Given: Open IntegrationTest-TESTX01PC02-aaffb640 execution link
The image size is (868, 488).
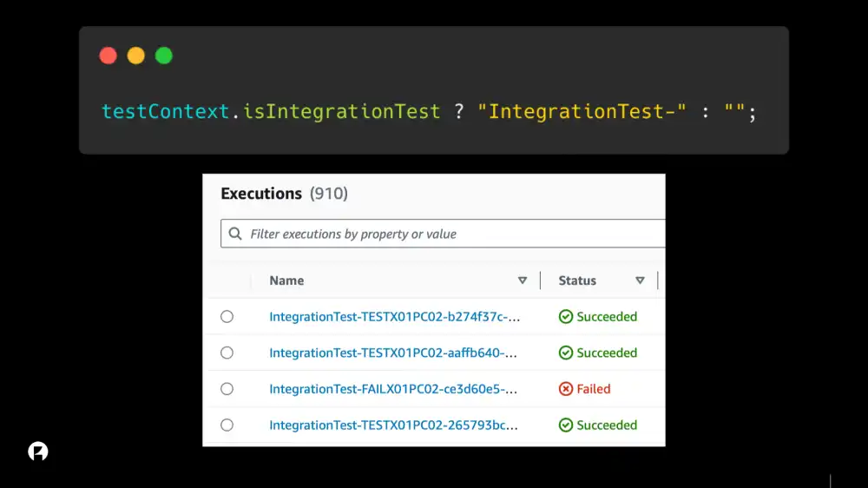Looking at the screenshot, I should [393, 353].
